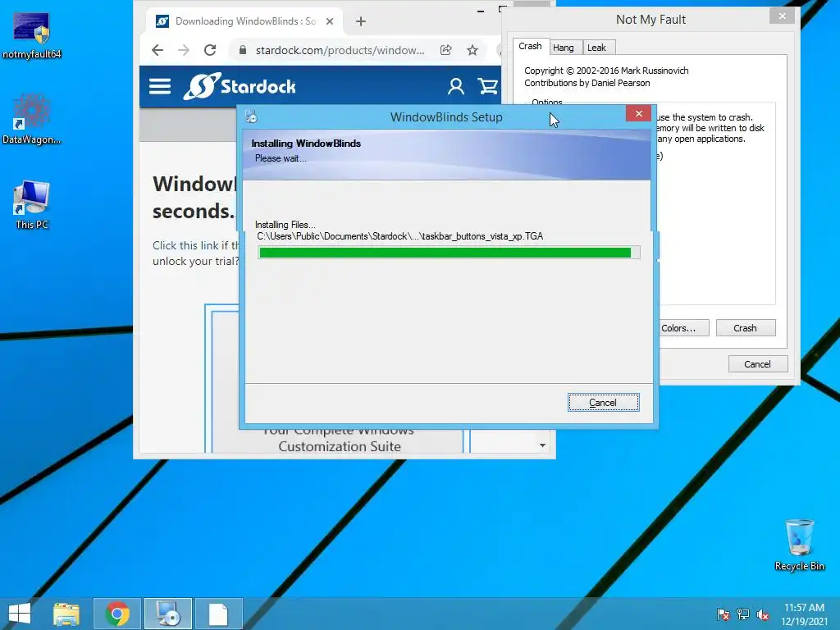Viewport: 840px width, 630px height.
Task: Open the Stardock hamburger menu
Action: pyautogui.click(x=160, y=86)
